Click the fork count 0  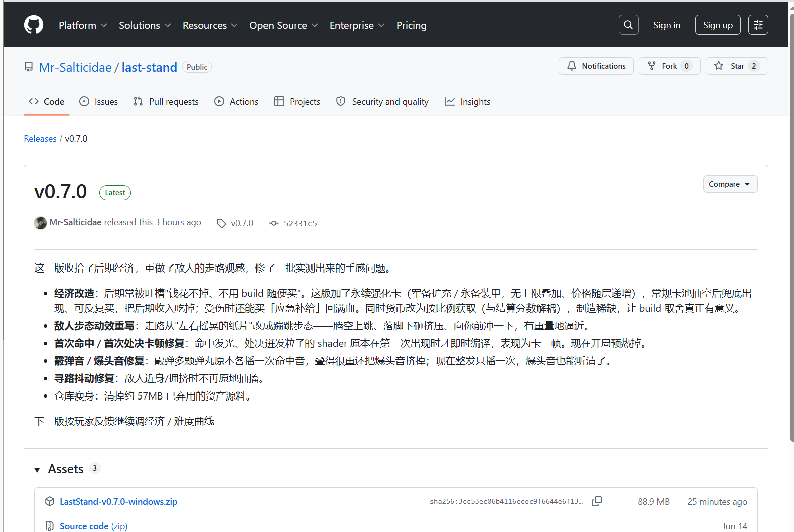point(686,66)
